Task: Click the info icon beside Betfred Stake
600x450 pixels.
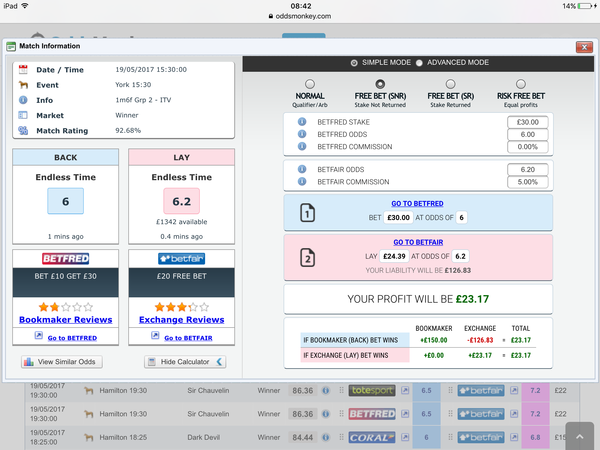Action: click(x=302, y=122)
